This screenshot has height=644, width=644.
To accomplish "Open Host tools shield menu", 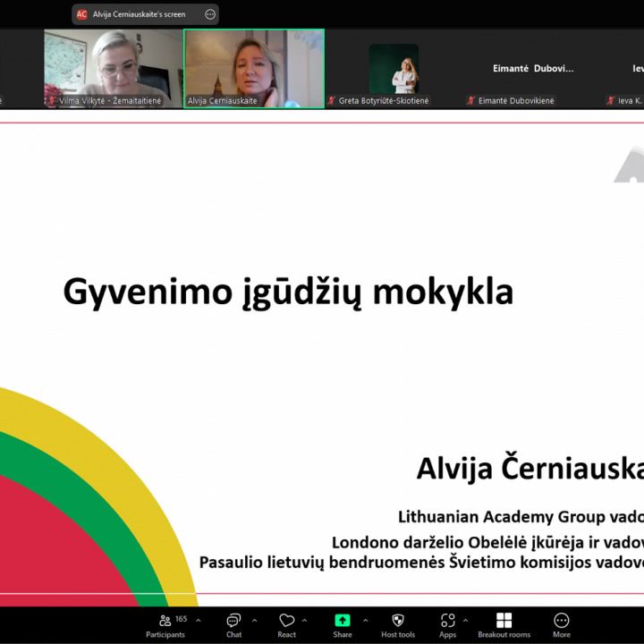I will tap(398, 625).
